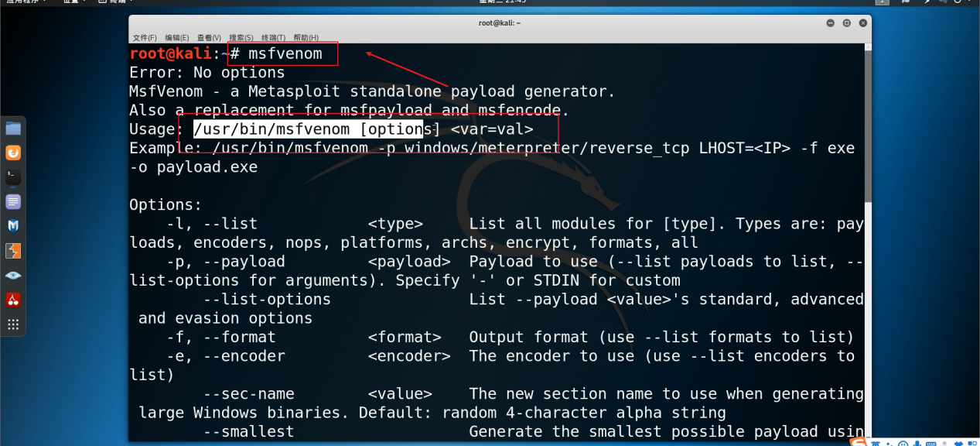Click the '<encoder>' argument placeholder
The image size is (980, 446).
point(409,356)
